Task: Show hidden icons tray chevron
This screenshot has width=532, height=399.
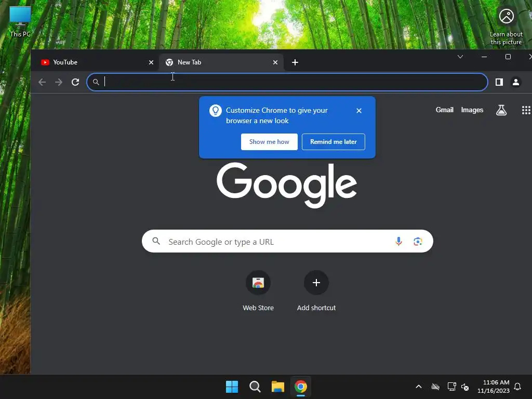Action: click(419, 387)
